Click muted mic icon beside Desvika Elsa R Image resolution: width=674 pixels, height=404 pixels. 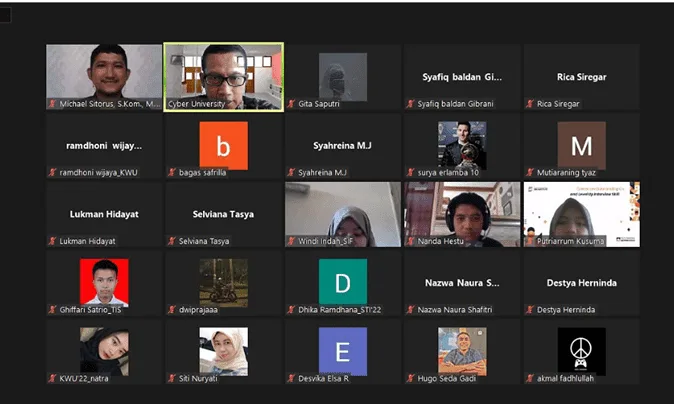[x=291, y=378]
